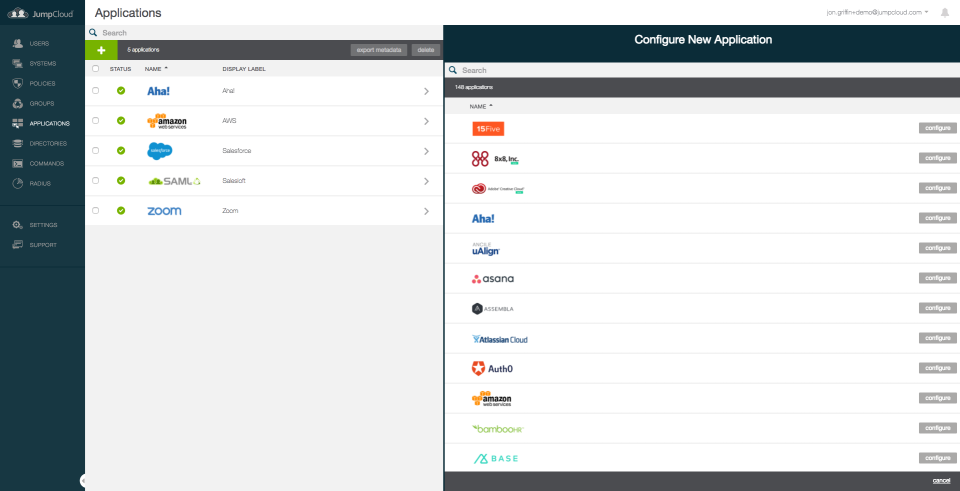
Task: Expand the AWS row chevron
Action: pyautogui.click(x=426, y=121)
